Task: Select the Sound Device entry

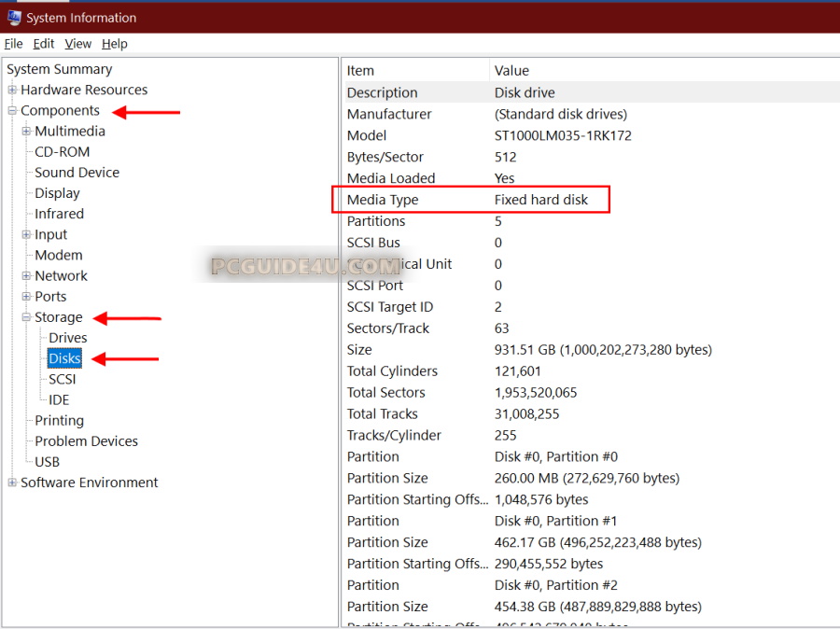Action: 77,173
